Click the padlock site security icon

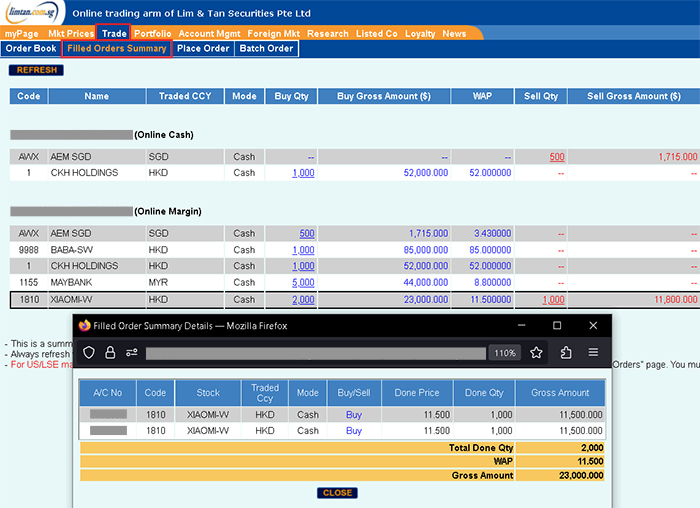click(110, 353)
